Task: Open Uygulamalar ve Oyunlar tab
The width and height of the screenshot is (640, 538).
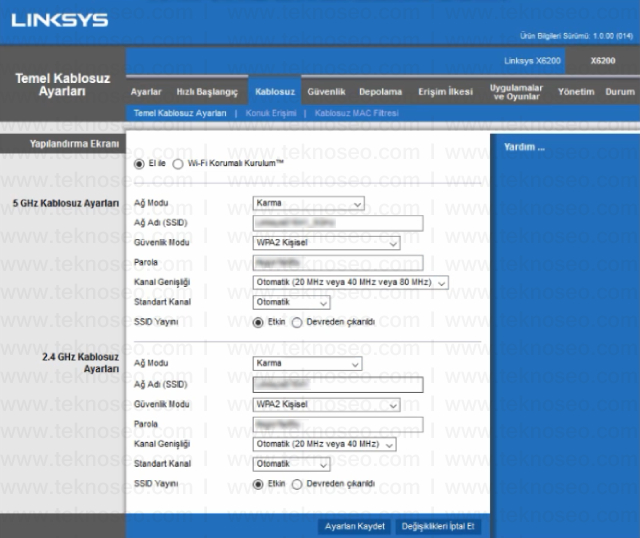Action: pos(516,92)
